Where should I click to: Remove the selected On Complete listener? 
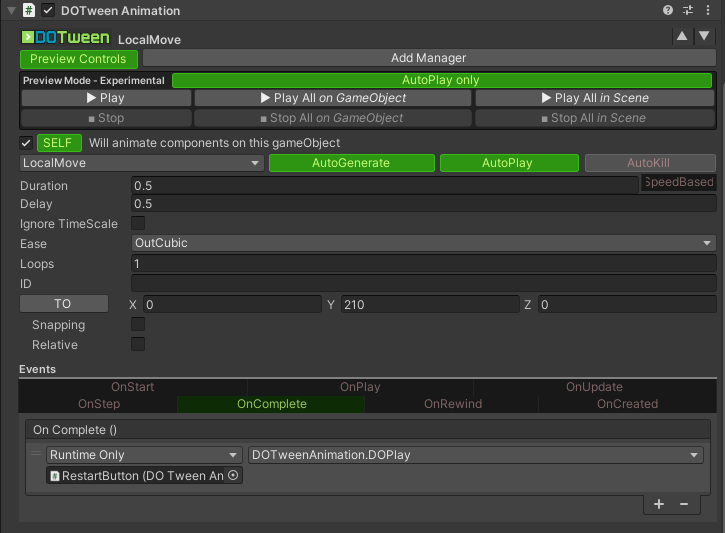(684, 504)
